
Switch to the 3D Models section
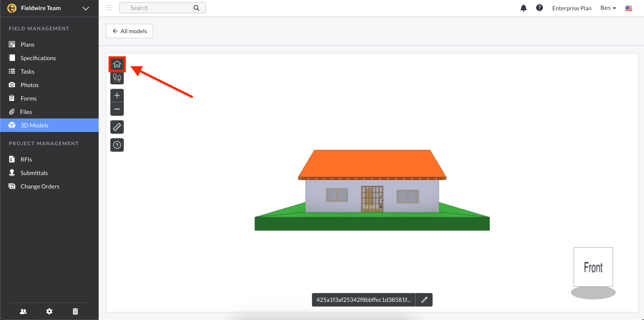[x=34, y=125]
